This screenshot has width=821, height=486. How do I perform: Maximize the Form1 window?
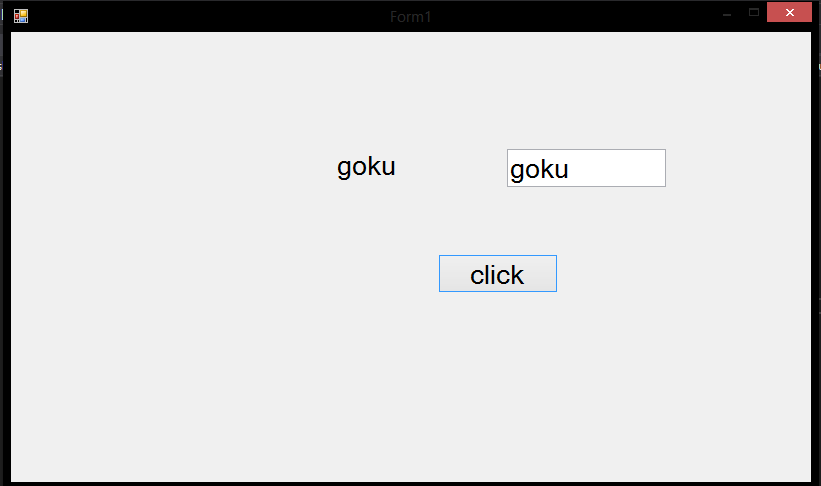[754, 12]
